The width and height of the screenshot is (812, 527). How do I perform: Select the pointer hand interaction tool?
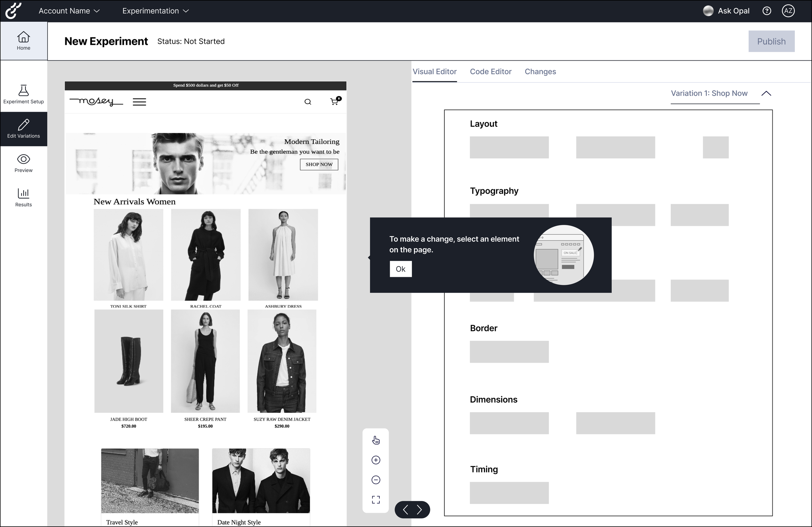376,440
